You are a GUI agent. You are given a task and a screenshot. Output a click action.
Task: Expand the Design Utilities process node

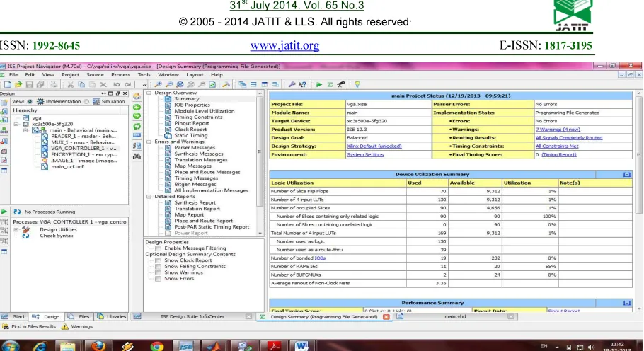pyautogui.click(x=16, y=230)
